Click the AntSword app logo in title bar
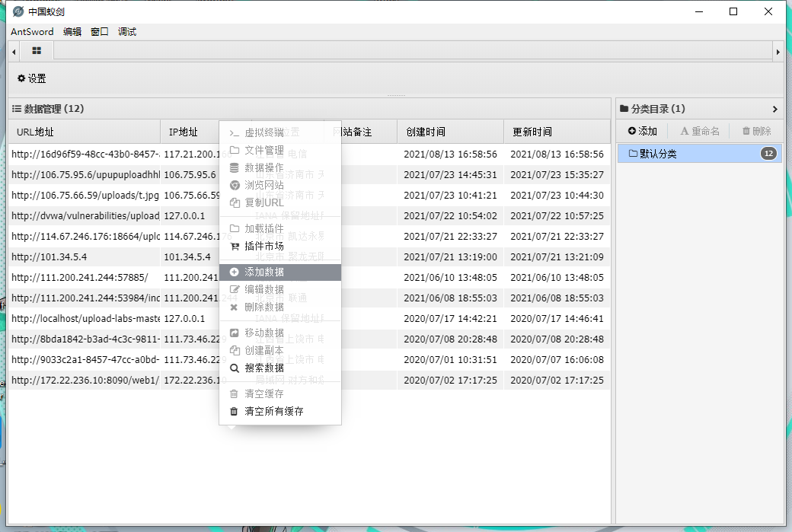 [x=18, y=11]
